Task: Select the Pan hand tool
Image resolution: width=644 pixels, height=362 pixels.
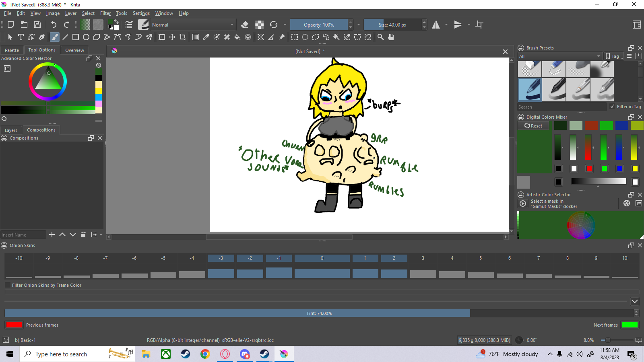Action: click(391, 37)
